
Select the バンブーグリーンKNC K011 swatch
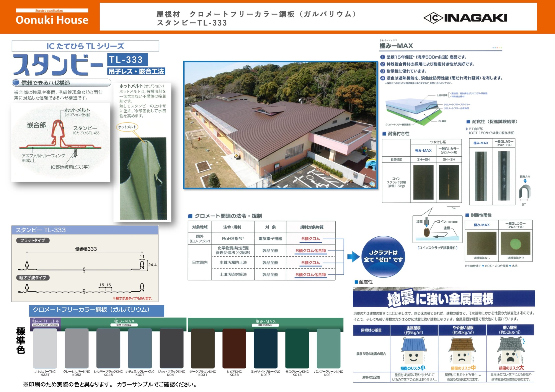[x=328, y=348]
